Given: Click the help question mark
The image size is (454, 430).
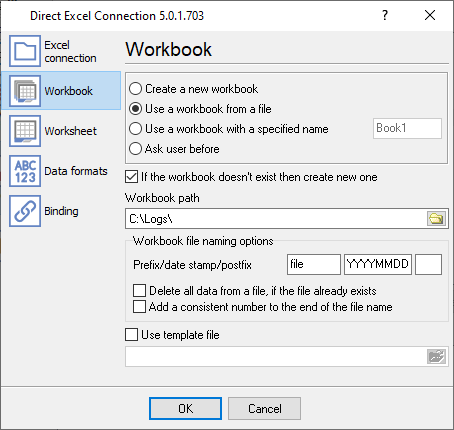Looking at the screenshot, I should [385, 15].
